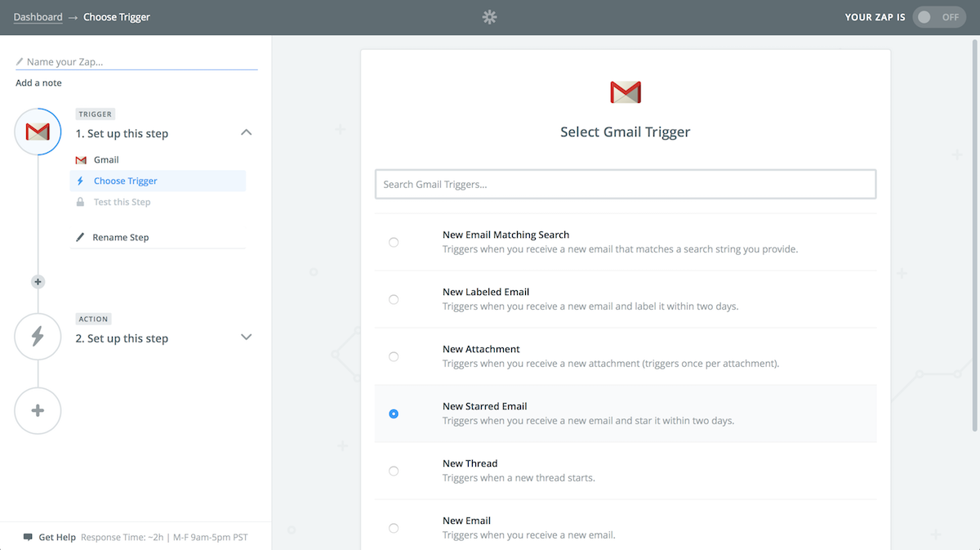Image resolution: width=980 pixels, height=550 pixels.
Task: Click Get Help link
Action: (x=57, y=537)
